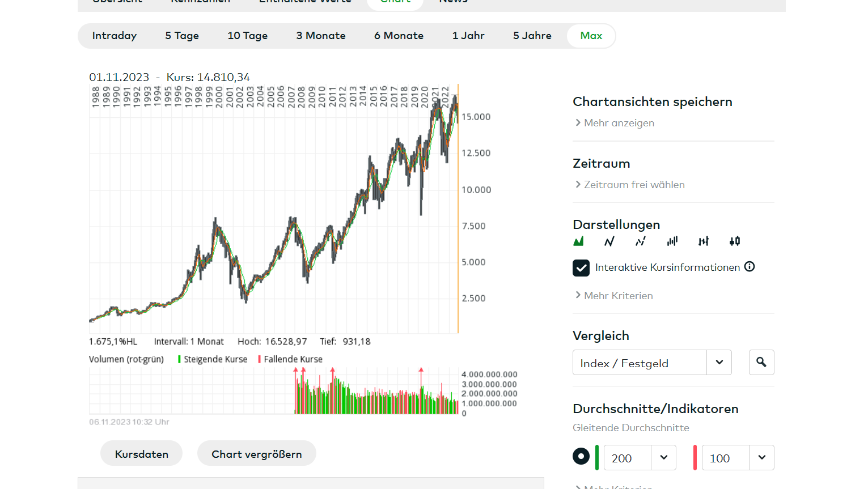868x489 pixels.
Task: Click the Kursdaten button
Action: (142, 454)
